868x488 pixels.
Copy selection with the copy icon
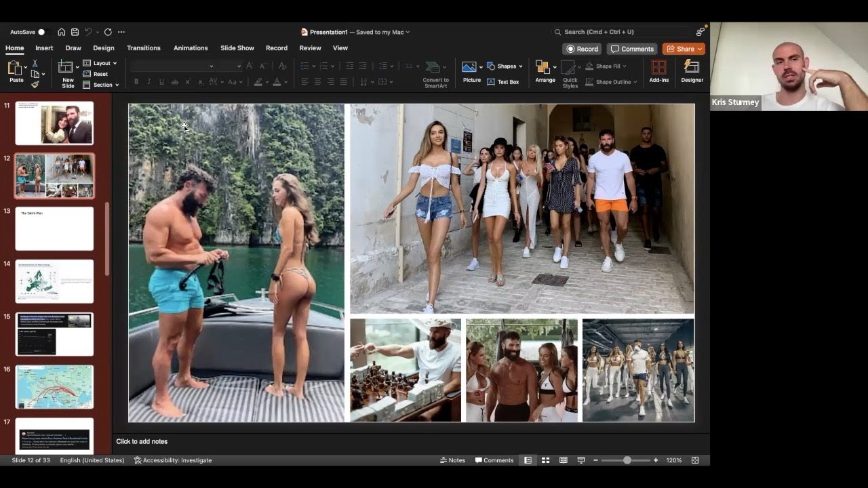point(35,74)
